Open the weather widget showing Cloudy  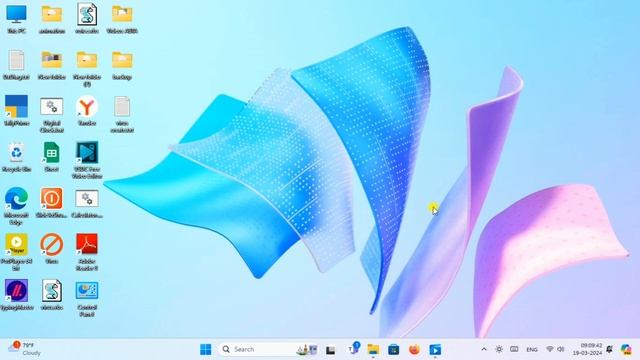tap(24, 349)
